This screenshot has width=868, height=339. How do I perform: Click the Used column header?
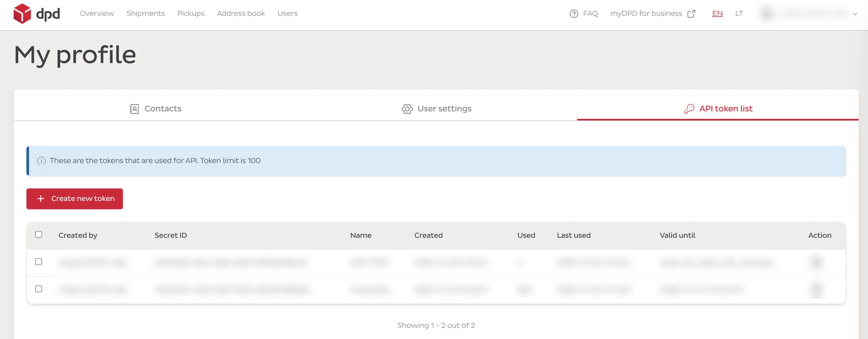(x=526, y=235)
